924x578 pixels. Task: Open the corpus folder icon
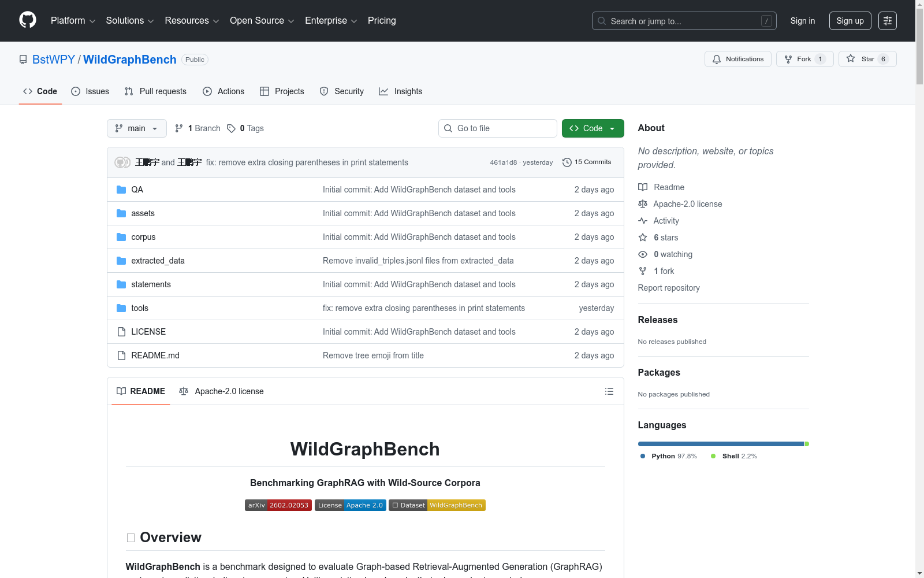coord(121,237)
